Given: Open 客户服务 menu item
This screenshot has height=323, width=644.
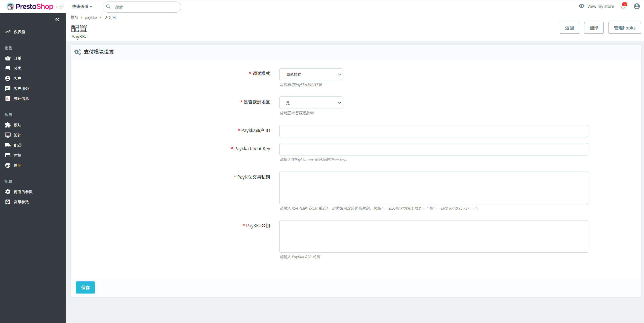Looking at the screenshot, I should [21, 88].
